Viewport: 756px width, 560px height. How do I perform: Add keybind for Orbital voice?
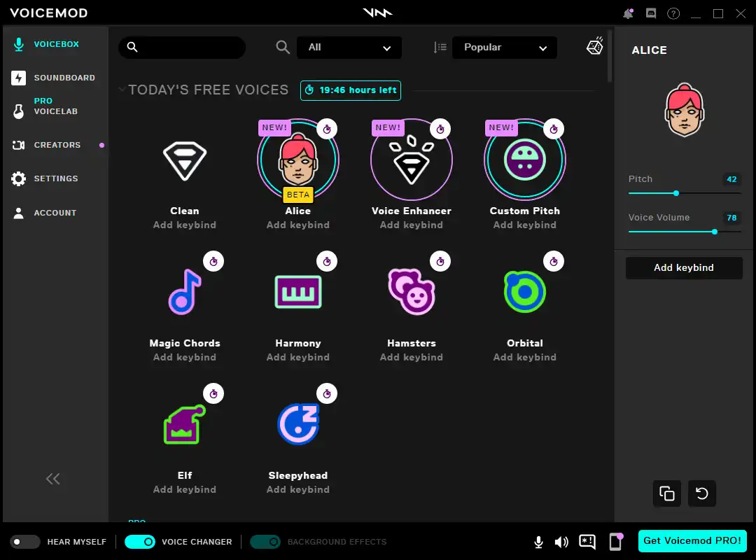pyautogui.click(x=524, y=357)
